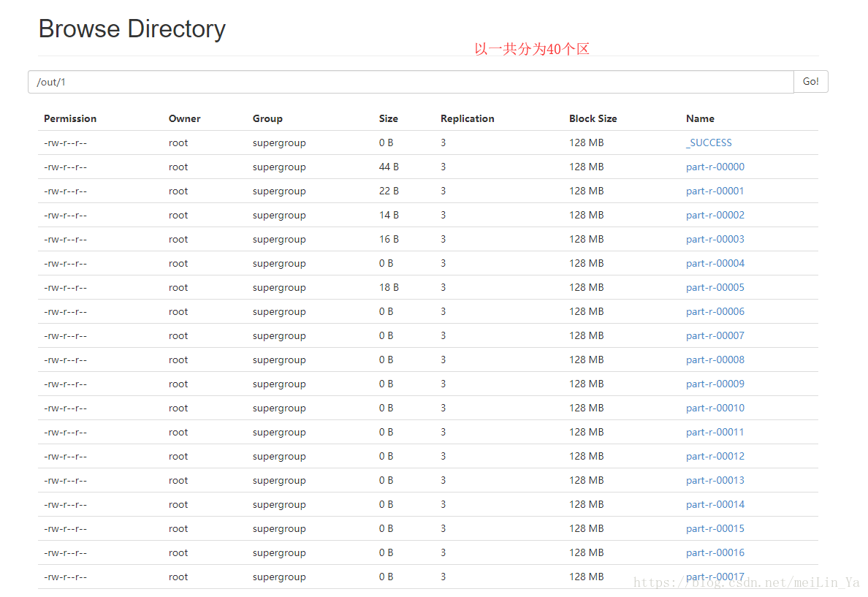
Task: Open part-r-00016 file link
Action: click(715, 552)
